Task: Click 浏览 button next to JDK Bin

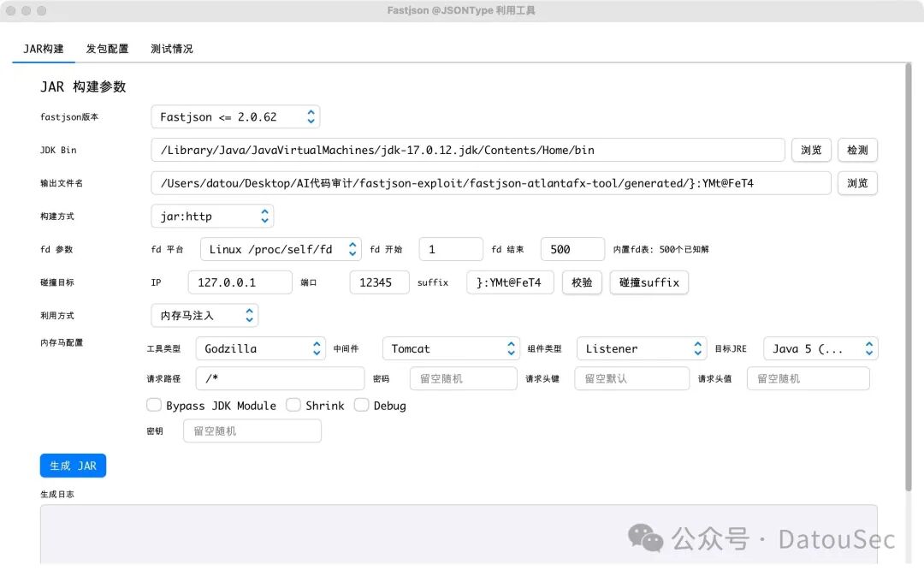Action: point(811,150)
